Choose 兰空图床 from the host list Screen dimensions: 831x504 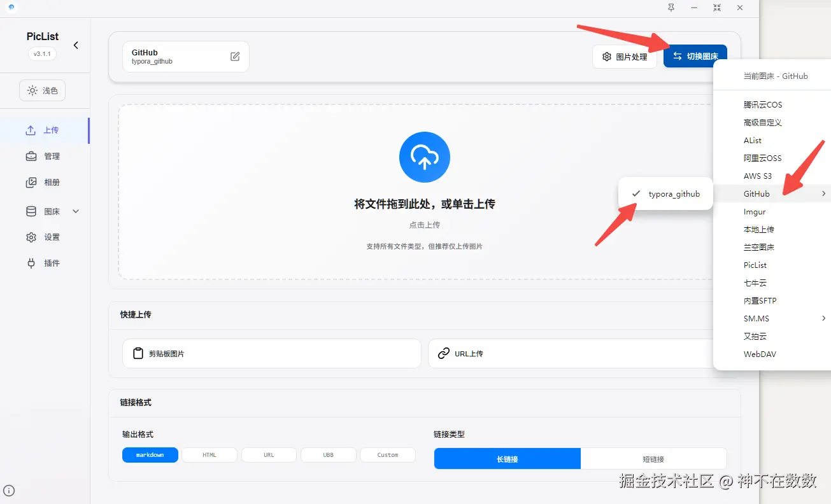click(772, 248)
